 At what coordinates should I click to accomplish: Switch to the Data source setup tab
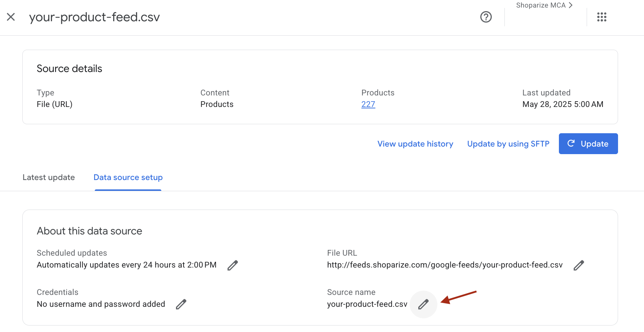tap(128, 177)
